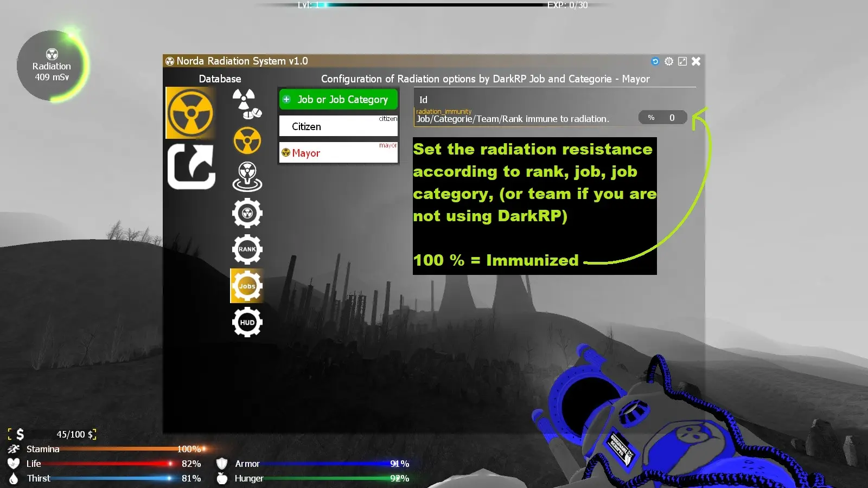Image resolution: width=868 pixels, height=488 pixels.
Task: Open the radiation gear settings icon
Action: point(247,213)
